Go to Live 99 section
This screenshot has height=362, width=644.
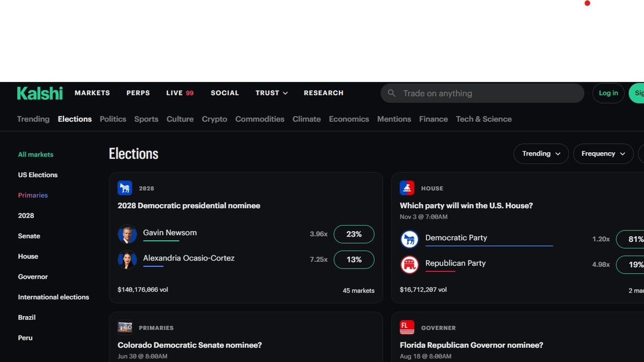click(180, 93)
